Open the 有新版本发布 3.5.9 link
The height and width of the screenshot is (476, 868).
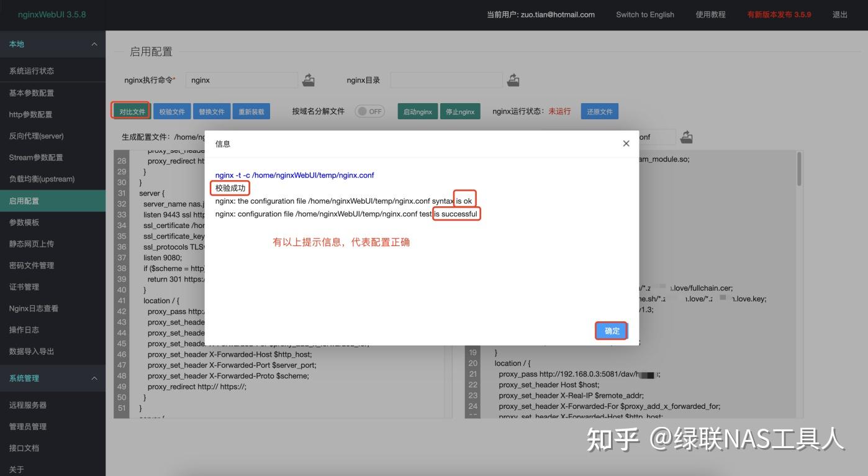click(x=779, y=14)
